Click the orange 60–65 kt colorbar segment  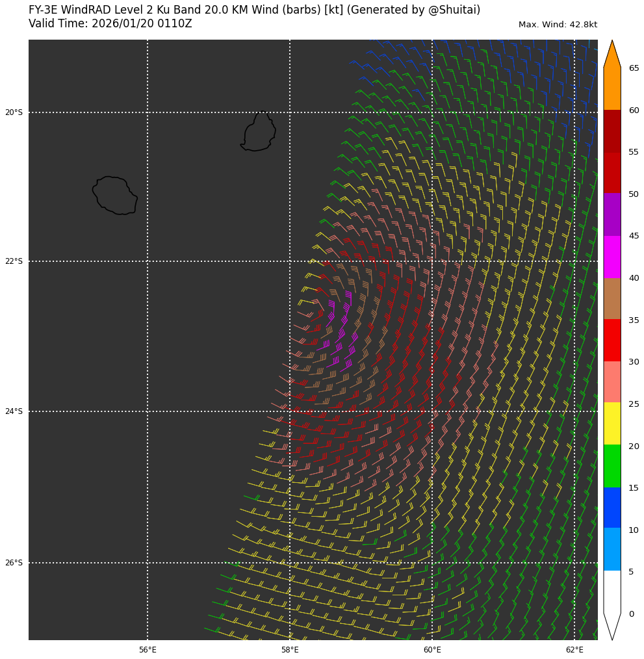pyautogui.click(x=612, y=88)
